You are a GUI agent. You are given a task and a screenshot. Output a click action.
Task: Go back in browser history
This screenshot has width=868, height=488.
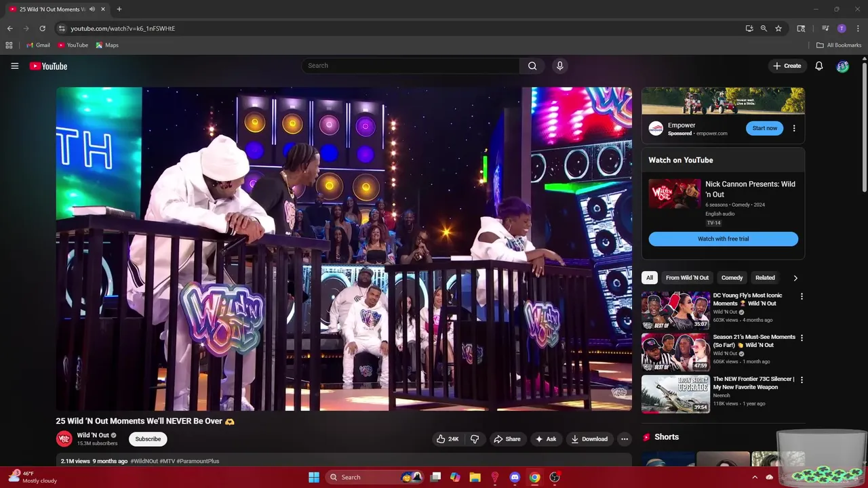point(9,28)
